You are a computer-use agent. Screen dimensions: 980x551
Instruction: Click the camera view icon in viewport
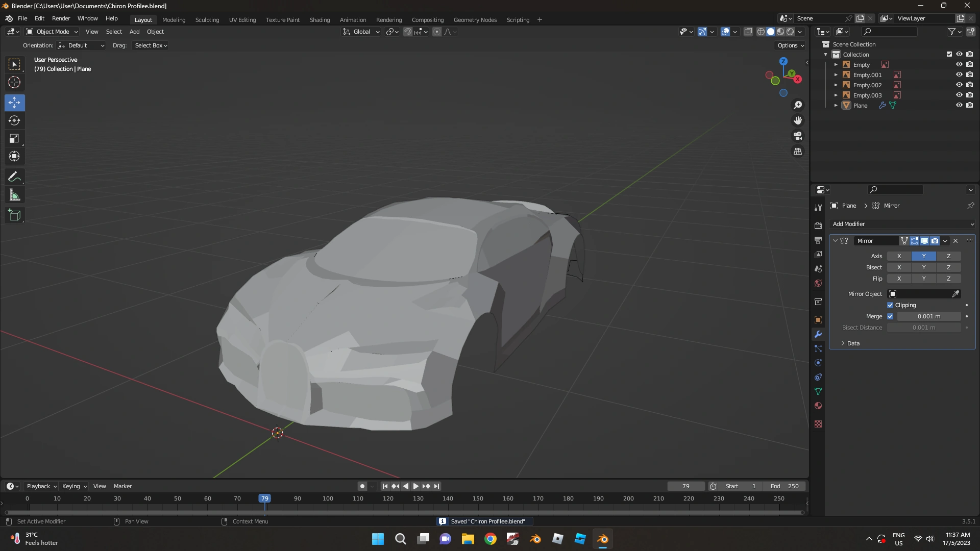pyautogui.click(x=798, y=136)
